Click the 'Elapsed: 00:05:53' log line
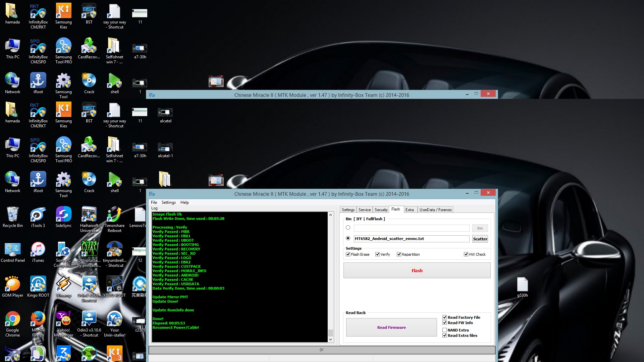This screenshot has width=644, height=362. pos(169,323)
